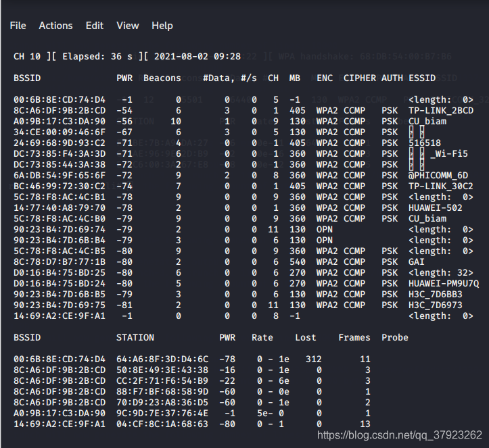Viewport: 489px width, 448px height.
Task: Click BSSID DC:73:85:F4:3A:3D
Action: (60, 154)
